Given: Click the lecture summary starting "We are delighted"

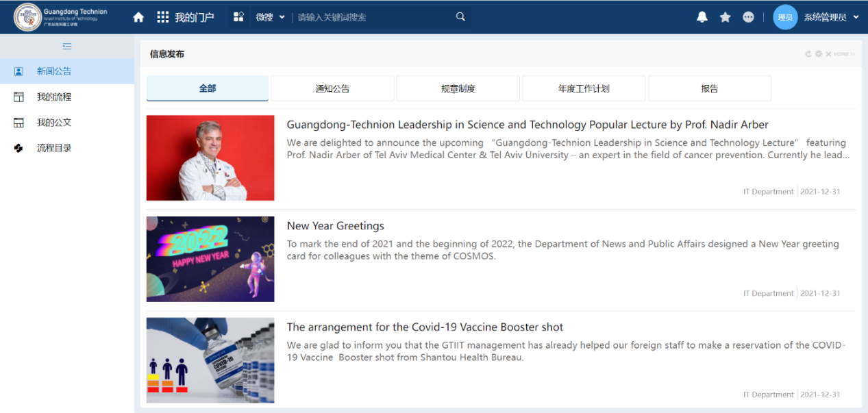Looking at the screenshot, I should [568, 149].
